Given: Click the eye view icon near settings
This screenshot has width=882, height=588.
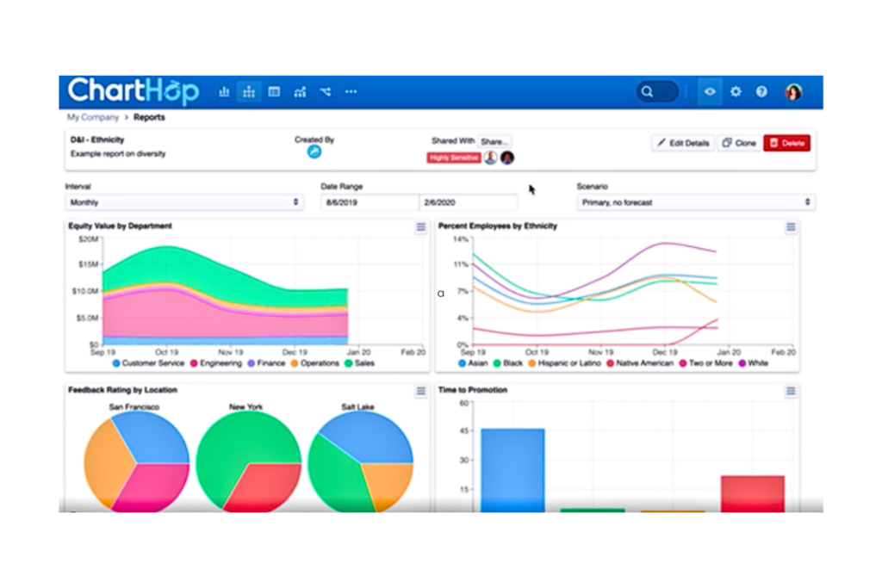Looking at the screenshot, I should 709,91.
